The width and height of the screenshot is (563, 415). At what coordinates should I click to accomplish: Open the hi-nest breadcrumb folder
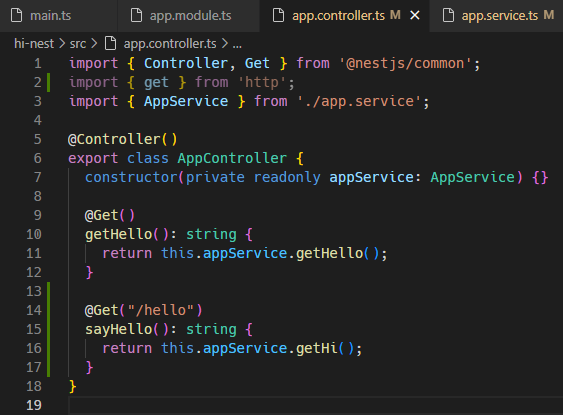pyautogui.click(x=34, y=43)
